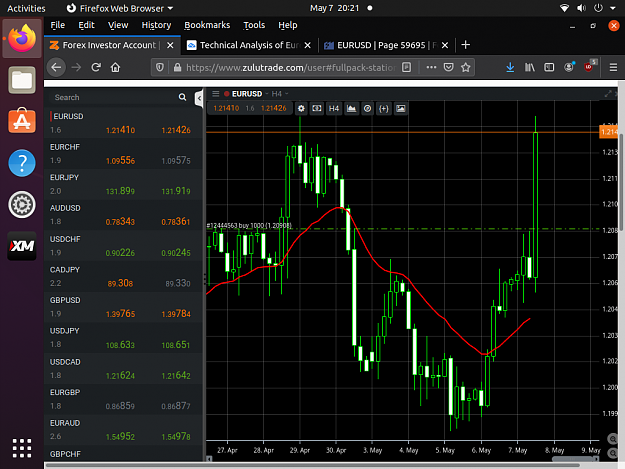Screen dimensions: 625x469
Task: Open Firefox downloads arrow icon
Action: pos(510,67)
